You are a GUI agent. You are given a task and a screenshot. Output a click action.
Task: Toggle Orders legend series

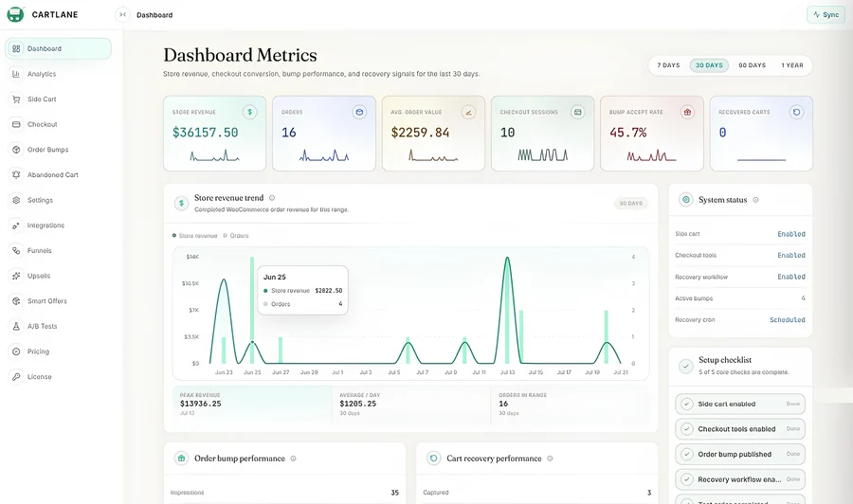pos(236,235)
